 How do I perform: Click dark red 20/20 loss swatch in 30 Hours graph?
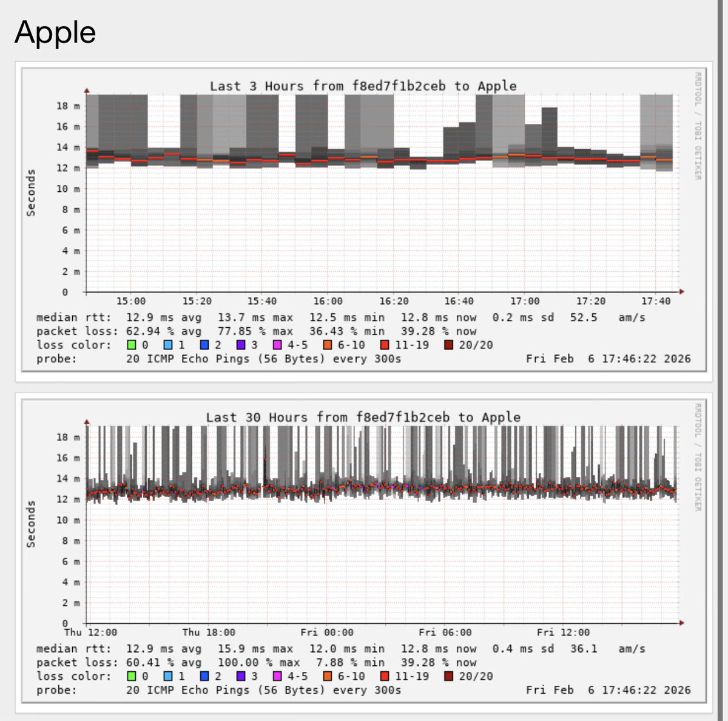point(448,677)
